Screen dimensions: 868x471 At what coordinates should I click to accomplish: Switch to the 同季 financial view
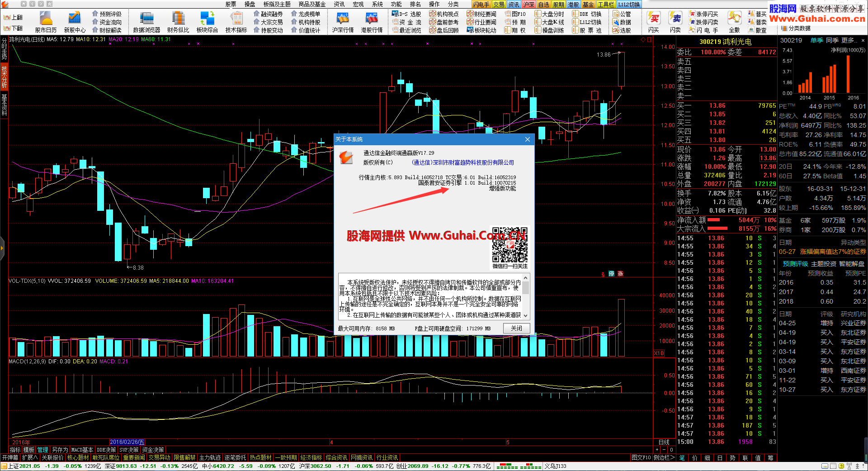[x=832, y=40]
